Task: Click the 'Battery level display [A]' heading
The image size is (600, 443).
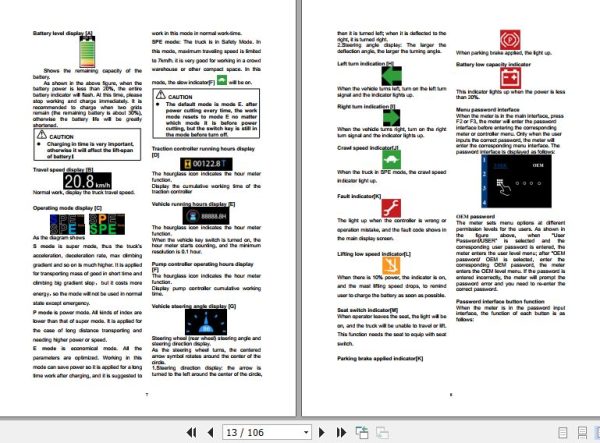Action: click(63, 33)
